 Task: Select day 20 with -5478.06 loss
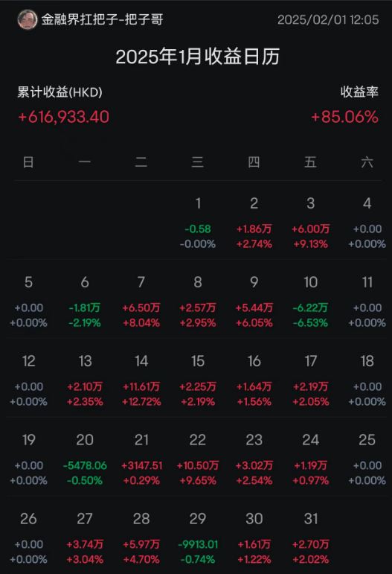(85, 459)
